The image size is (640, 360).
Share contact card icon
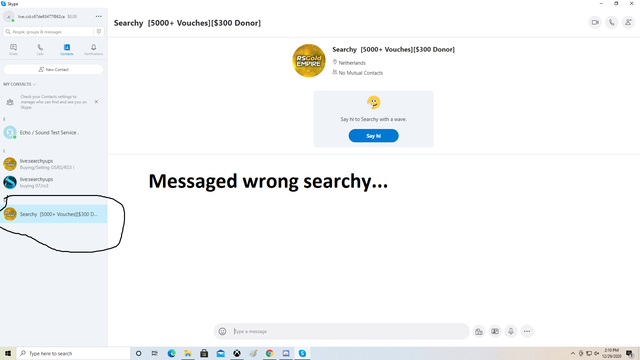pyautogui.click(x=495, y=331)
